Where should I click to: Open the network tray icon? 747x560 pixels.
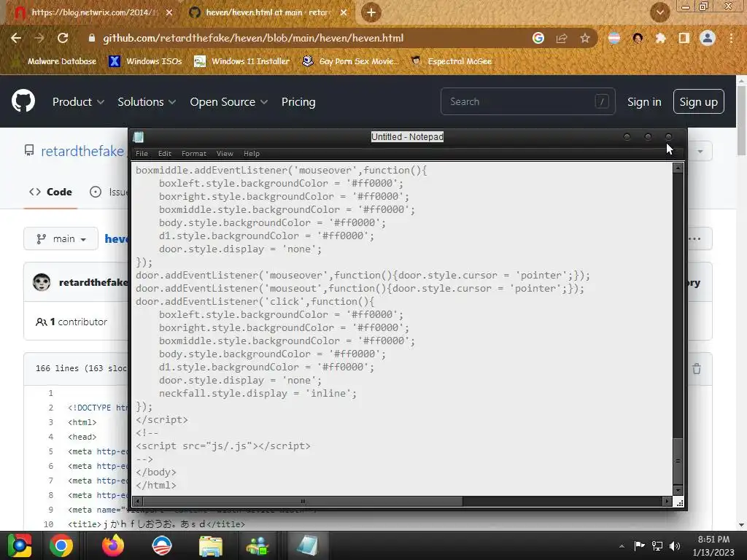tap(657, 545)
